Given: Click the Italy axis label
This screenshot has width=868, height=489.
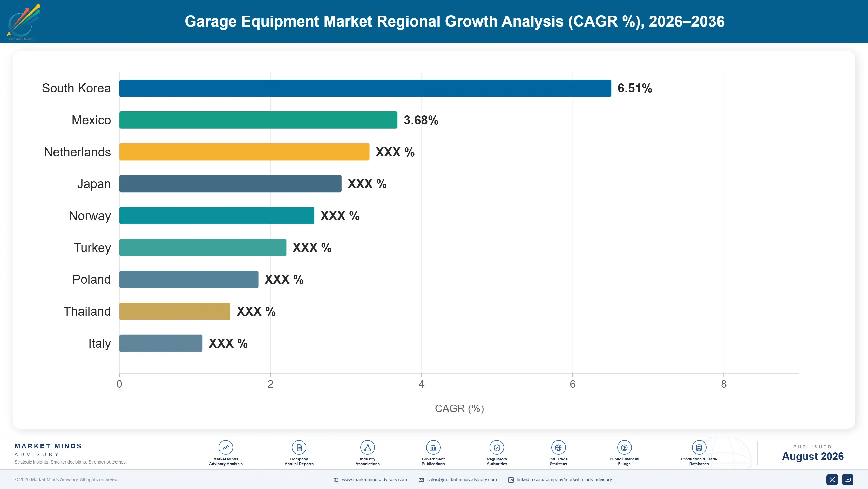Looking at the screenshot, I should point(100,343).
